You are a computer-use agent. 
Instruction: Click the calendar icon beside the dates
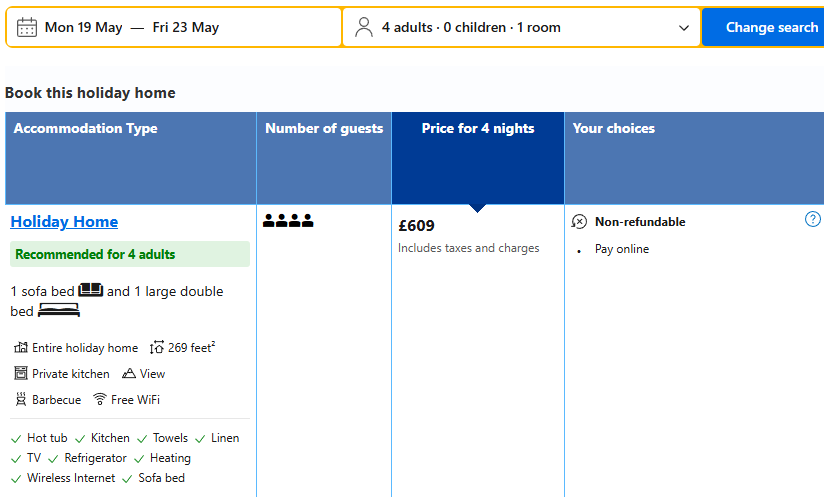pyautogui.click(x=27, y=27)
